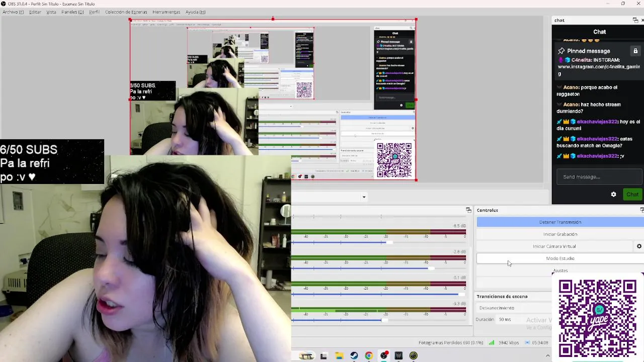Open Task View from the taskbar
The height and width of the screenshot is (362, 644).
[324, 356]
